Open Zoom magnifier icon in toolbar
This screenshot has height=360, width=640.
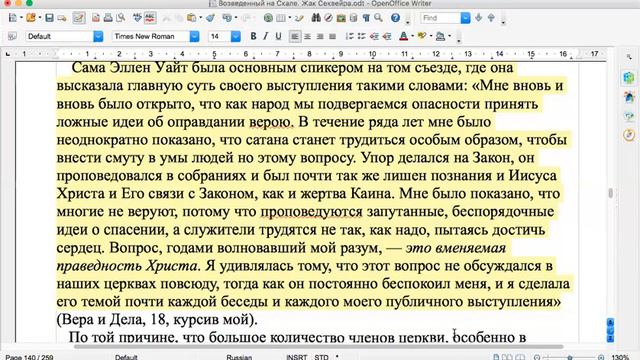378,18
